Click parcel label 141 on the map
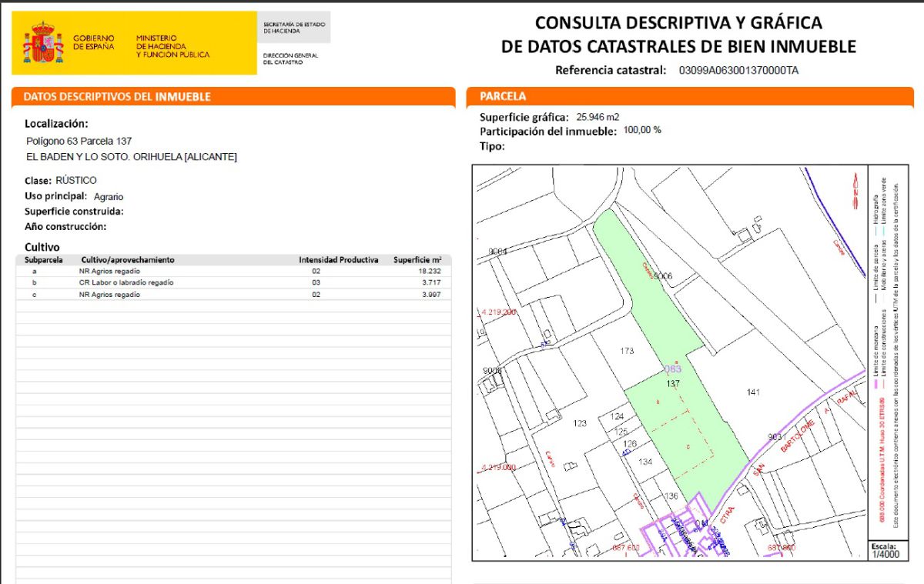The height and width of the screenshot is (584, 924). click(x=753, y=392)
